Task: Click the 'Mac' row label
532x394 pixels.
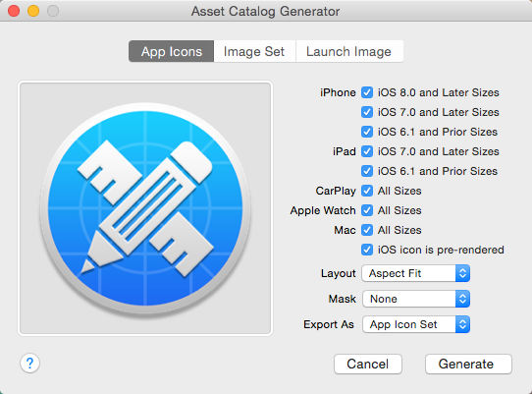Action: pos(345,230)
